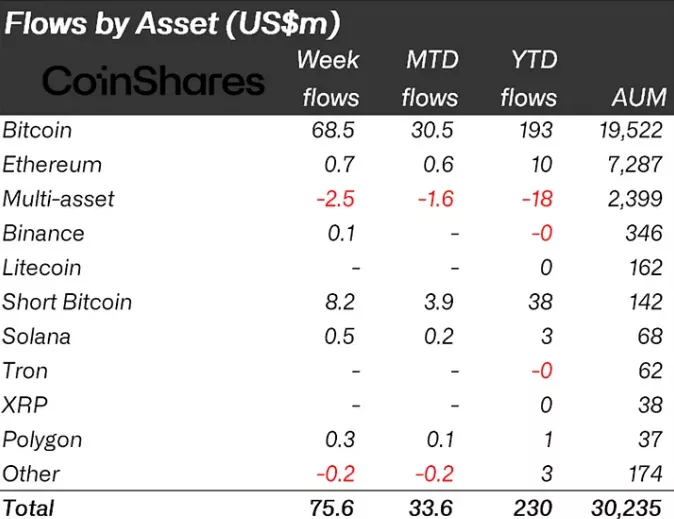Click the YTD flows column header

pos(529,78)
